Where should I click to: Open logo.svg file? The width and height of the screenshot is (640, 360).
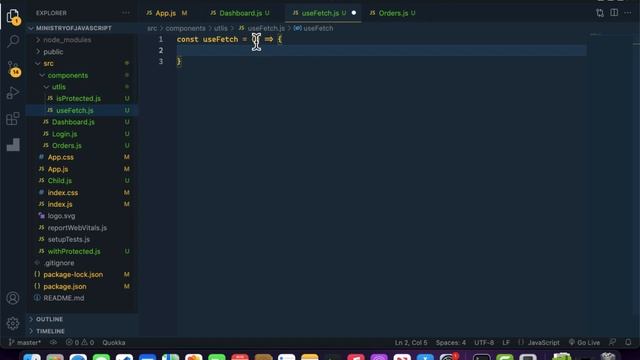[x=61, y=216]
